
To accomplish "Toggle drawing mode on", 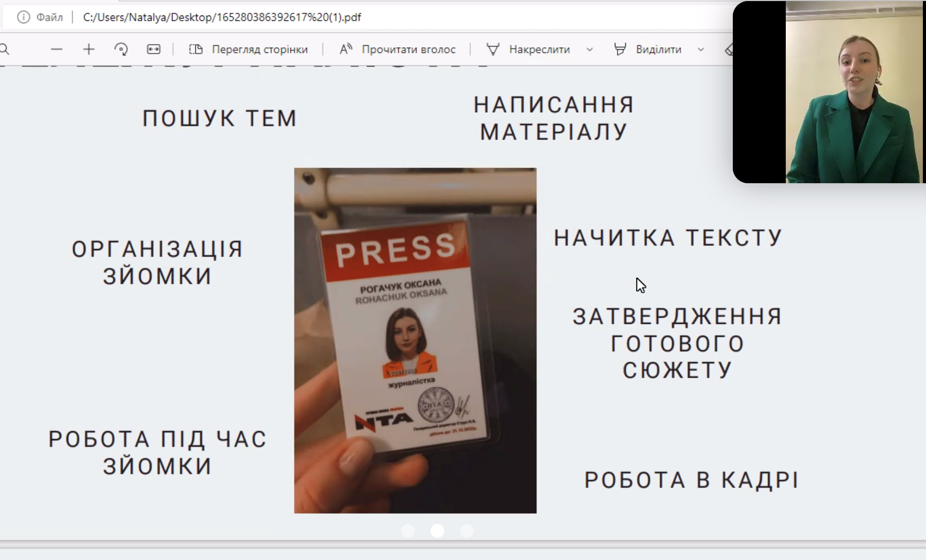I will (528, 49).
